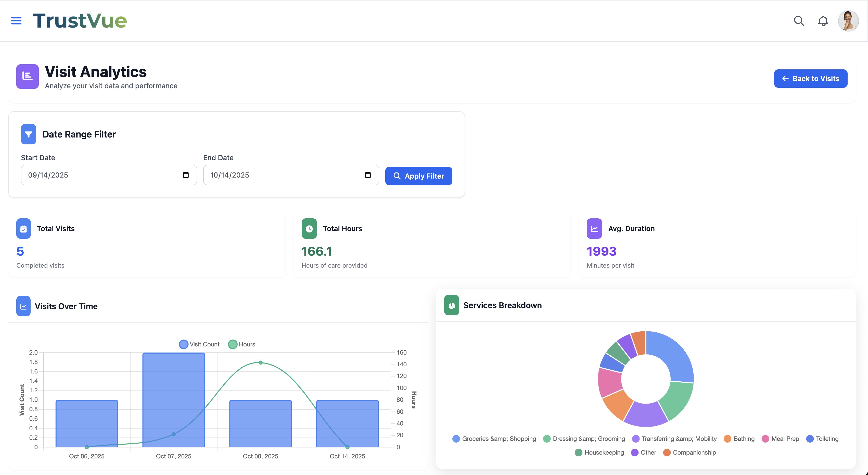The width and height of the screenshot is (868, 475).
Task: Click the search icon in top bar
Action: 799,21
